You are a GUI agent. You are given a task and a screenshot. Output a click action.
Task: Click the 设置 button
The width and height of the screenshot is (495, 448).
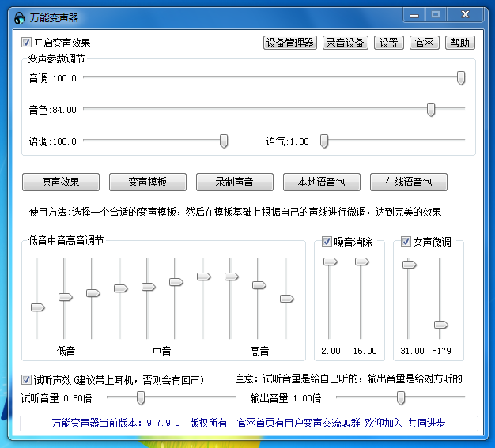click(388, 43)
